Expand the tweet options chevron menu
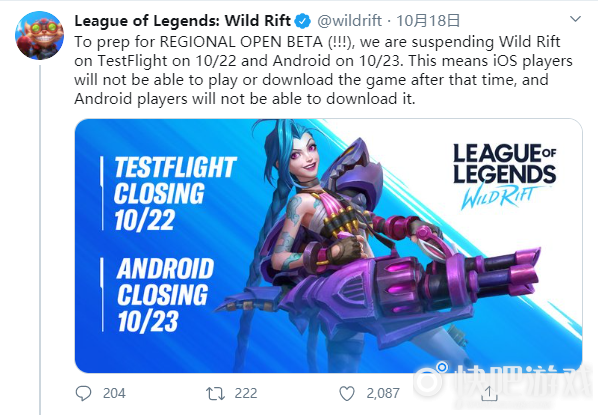 [x=575, y=19]
